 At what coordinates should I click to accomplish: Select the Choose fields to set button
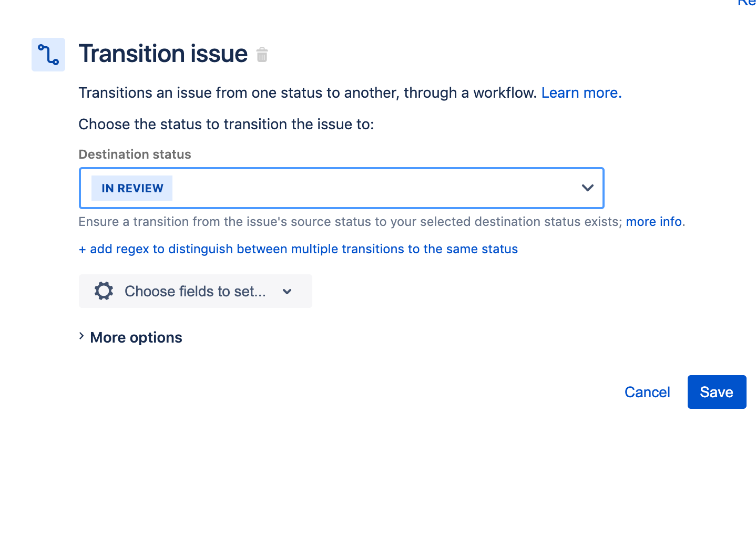point(195,291)
